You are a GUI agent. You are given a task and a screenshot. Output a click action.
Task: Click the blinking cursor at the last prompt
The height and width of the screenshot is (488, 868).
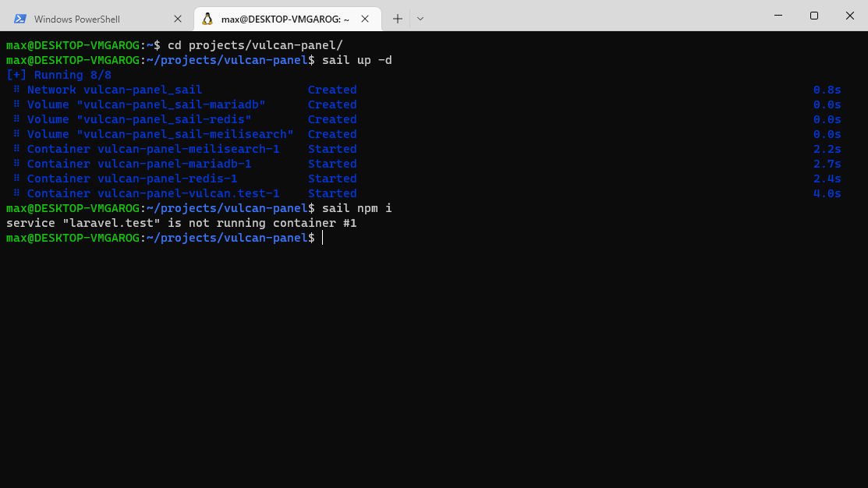coord(322,238)
